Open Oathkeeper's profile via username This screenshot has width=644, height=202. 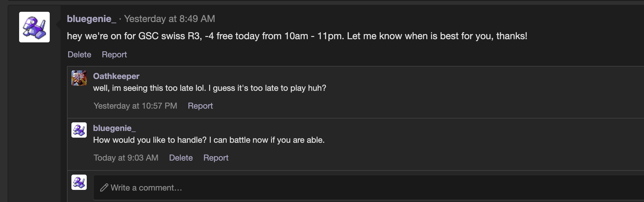pyautogui.click(x=116, y=76)
